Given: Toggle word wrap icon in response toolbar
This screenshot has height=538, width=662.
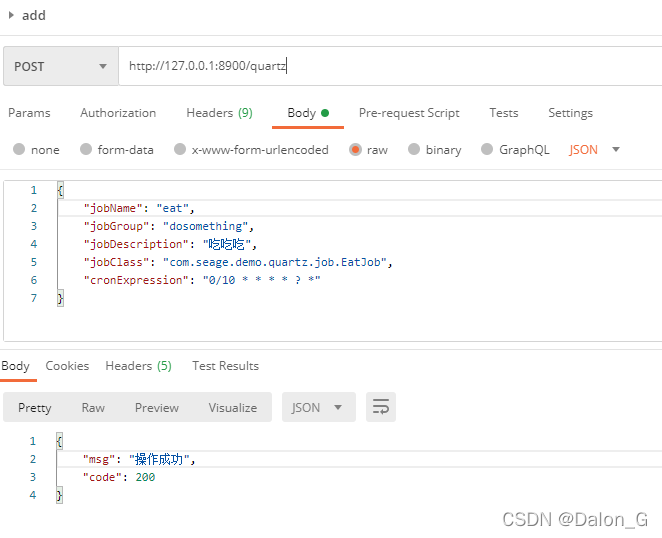Looking at the screenshot, I should (380, 407).
